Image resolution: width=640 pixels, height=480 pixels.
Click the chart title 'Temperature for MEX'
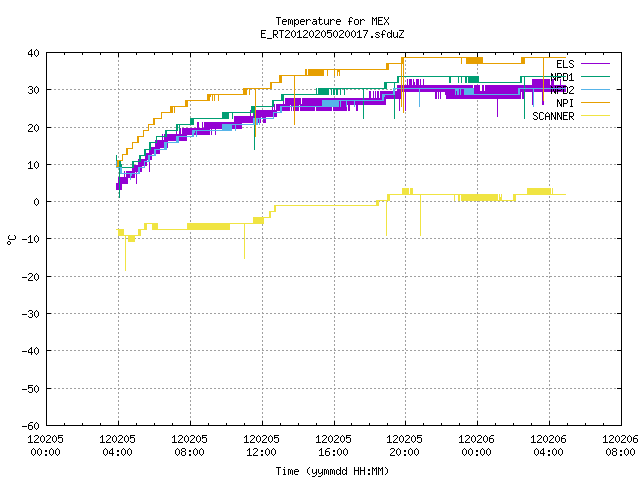[x=332, y=21]
